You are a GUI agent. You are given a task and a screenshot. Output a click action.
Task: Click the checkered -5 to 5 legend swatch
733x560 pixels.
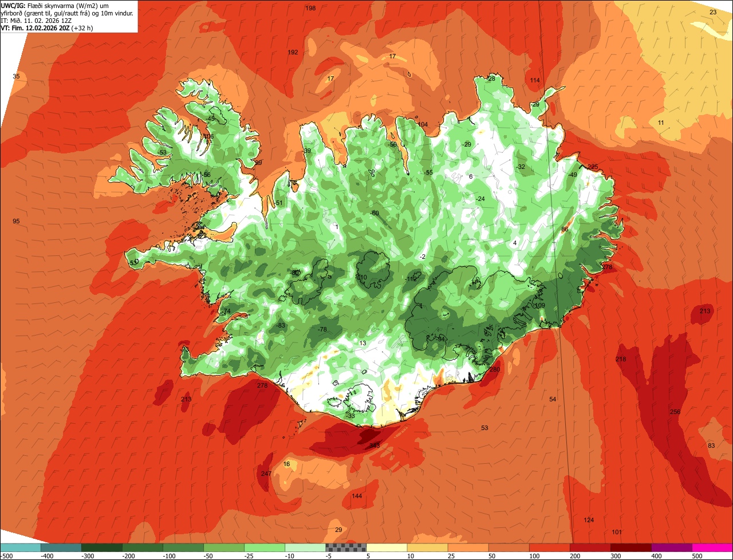click(346, 547)
